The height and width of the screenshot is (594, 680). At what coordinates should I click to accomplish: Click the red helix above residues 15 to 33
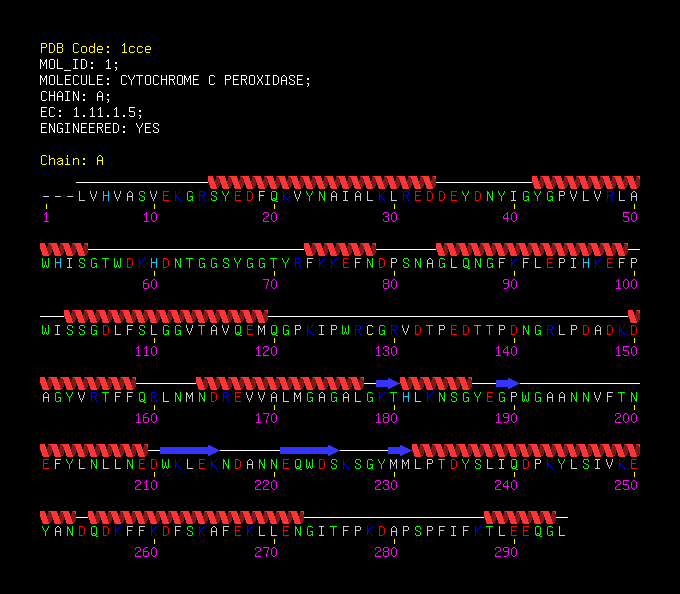(322, 182)
